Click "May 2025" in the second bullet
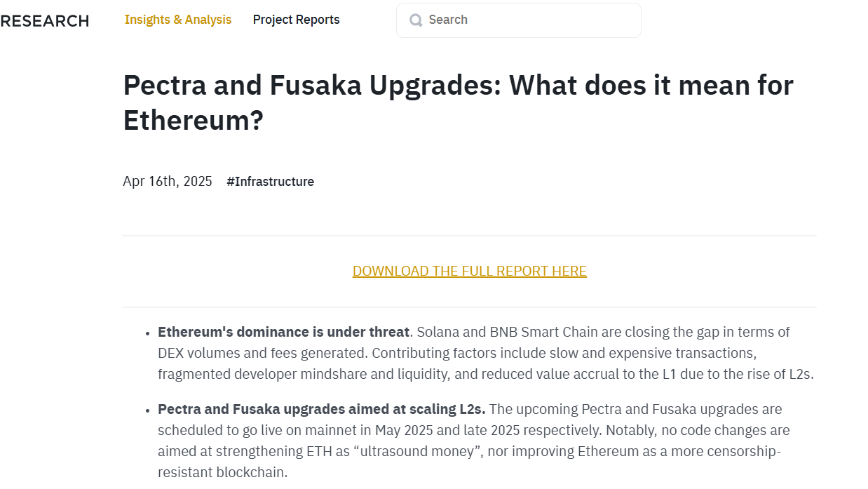Viewport: 868px width, 489px height. click(x=401, y=430)
